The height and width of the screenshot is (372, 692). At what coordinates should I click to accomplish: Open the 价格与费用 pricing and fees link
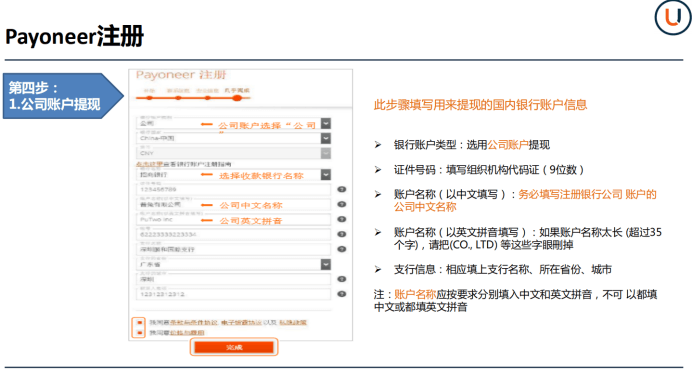click(187, 333)
